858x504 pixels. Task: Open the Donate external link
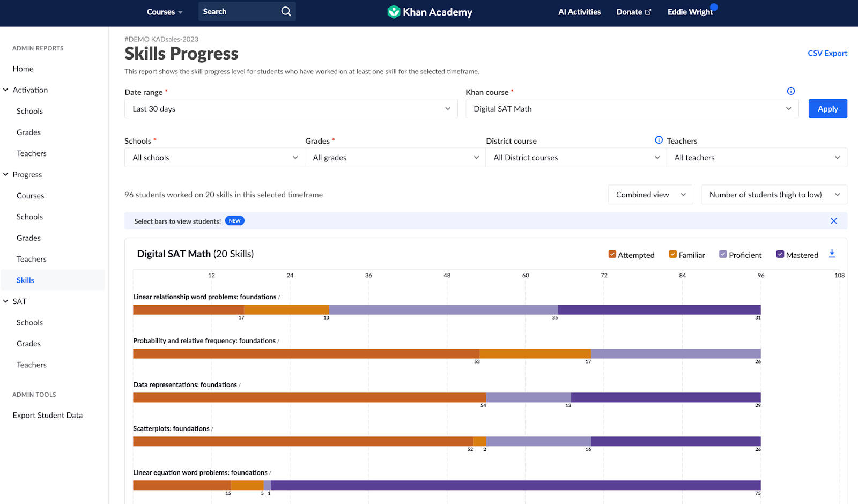coord(633,11)
